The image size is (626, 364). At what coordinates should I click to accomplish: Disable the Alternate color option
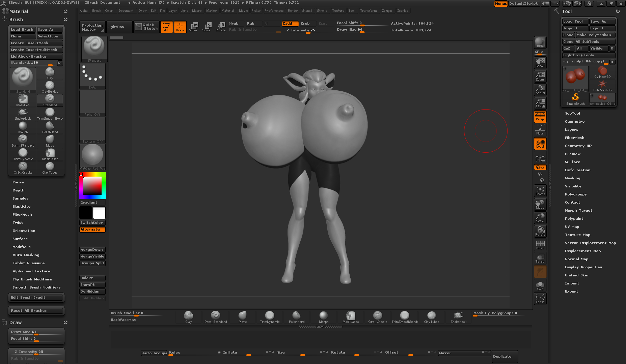[92, 230]
